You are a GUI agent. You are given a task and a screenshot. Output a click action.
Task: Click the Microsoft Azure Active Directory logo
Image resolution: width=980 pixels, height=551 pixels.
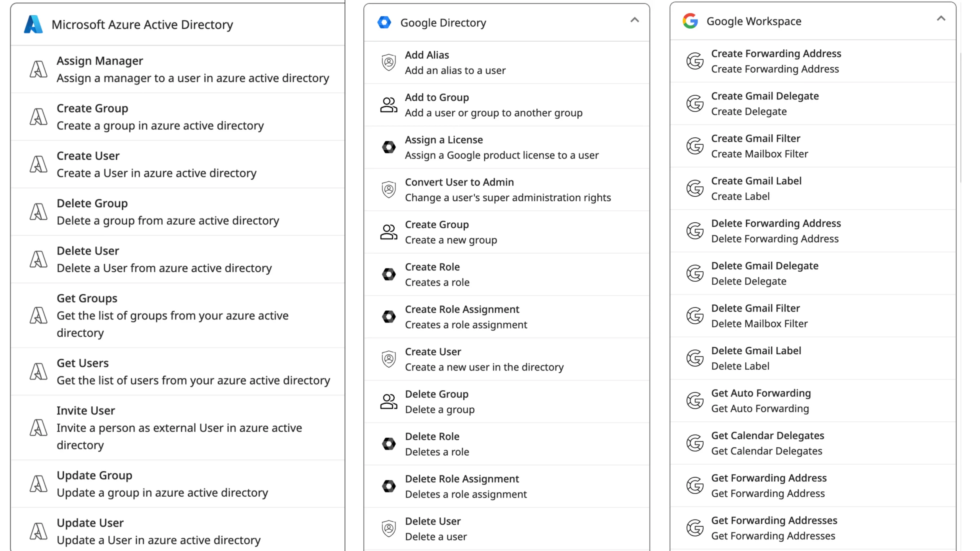click(x=33, y=24)
